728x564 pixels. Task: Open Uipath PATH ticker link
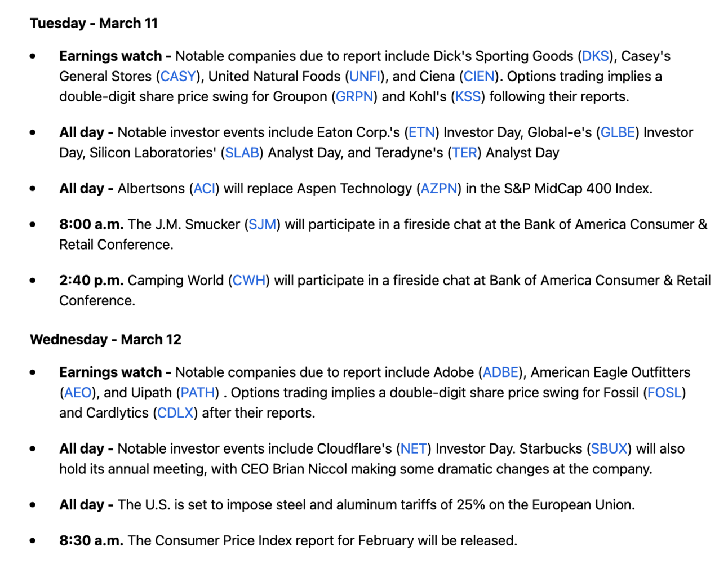pos(198,393)
